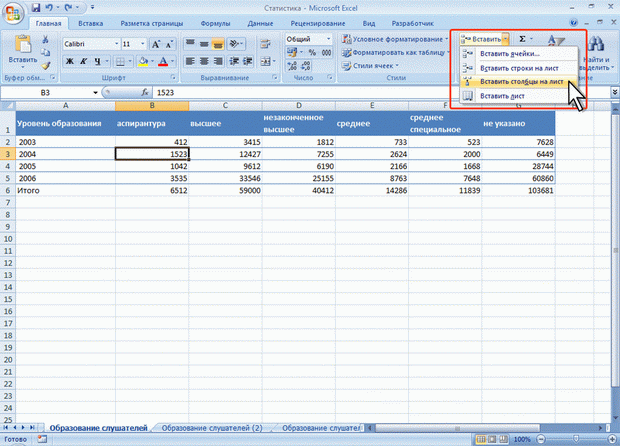
Task: Open number format dropdown (Общий)
Action: point(329,39)
